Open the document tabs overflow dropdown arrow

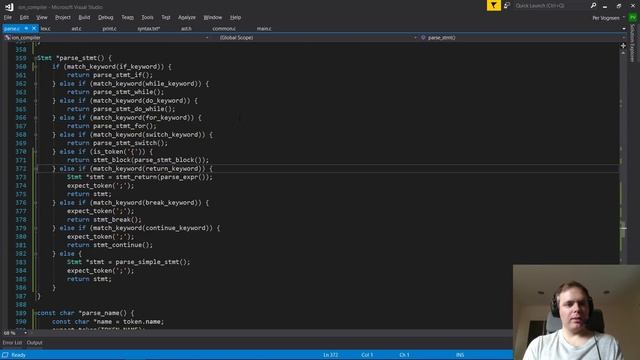click(624, 29)
